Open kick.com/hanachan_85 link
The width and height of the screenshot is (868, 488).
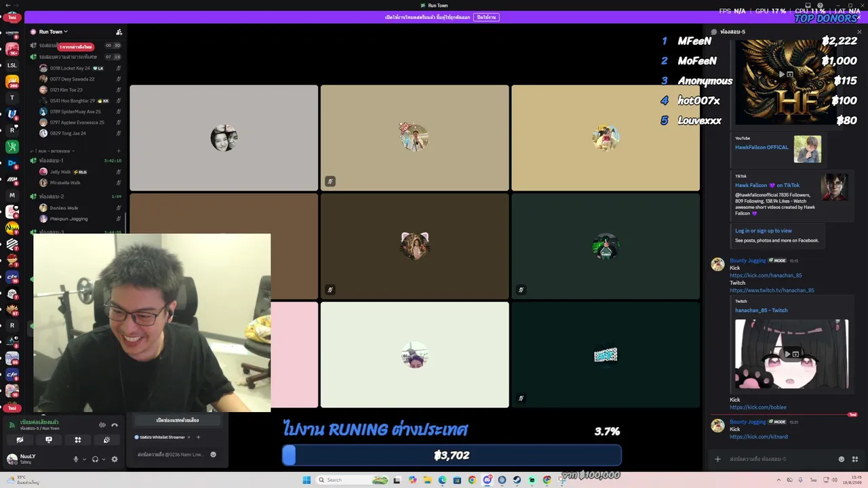tap(766, 275)
